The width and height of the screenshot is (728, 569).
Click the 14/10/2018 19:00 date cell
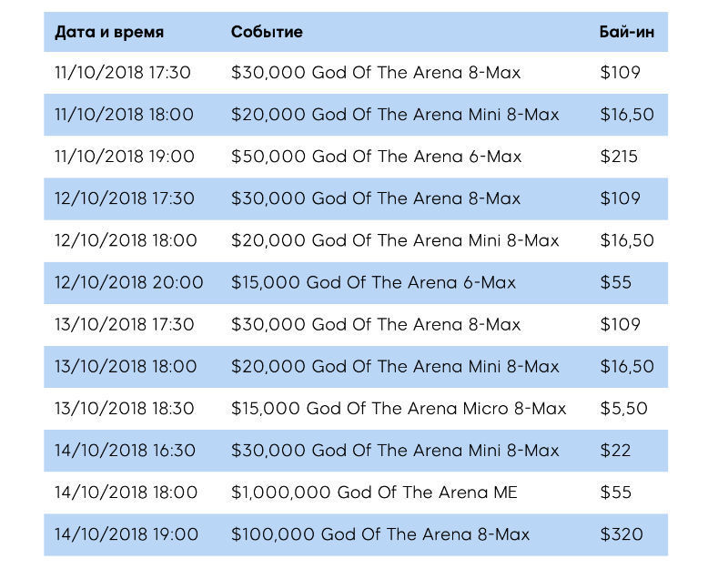126,534
